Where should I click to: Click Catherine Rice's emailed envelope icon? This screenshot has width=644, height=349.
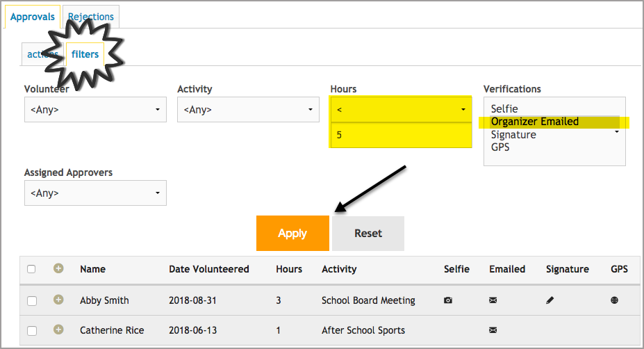click(x=493, y=330)
